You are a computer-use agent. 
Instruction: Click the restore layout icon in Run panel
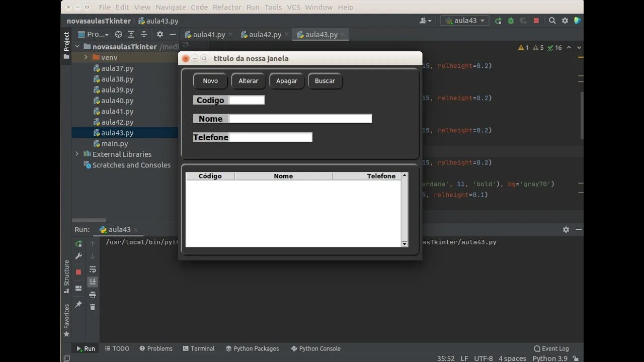[x=78, y=288]
